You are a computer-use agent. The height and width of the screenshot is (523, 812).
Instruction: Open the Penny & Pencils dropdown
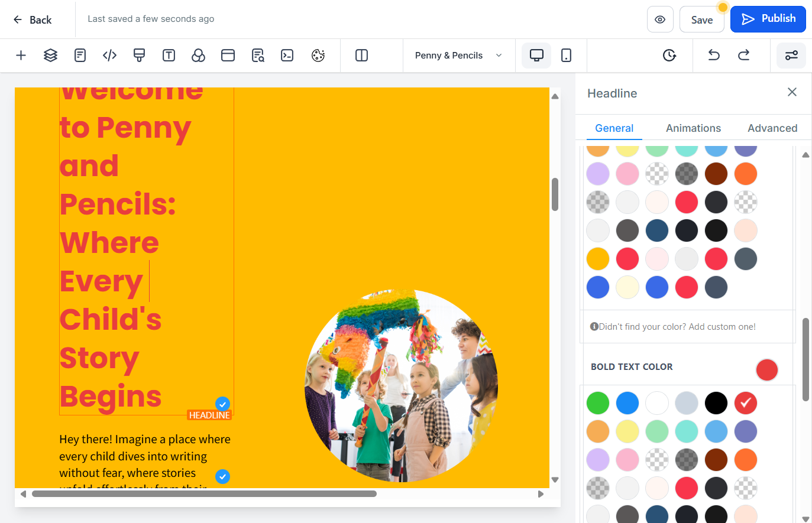click(458, 56)
